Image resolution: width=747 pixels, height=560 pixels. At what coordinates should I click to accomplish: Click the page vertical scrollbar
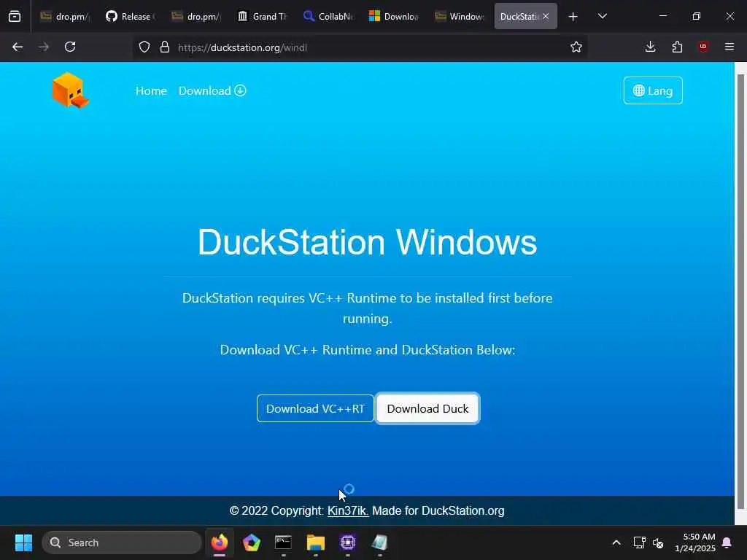740,290
